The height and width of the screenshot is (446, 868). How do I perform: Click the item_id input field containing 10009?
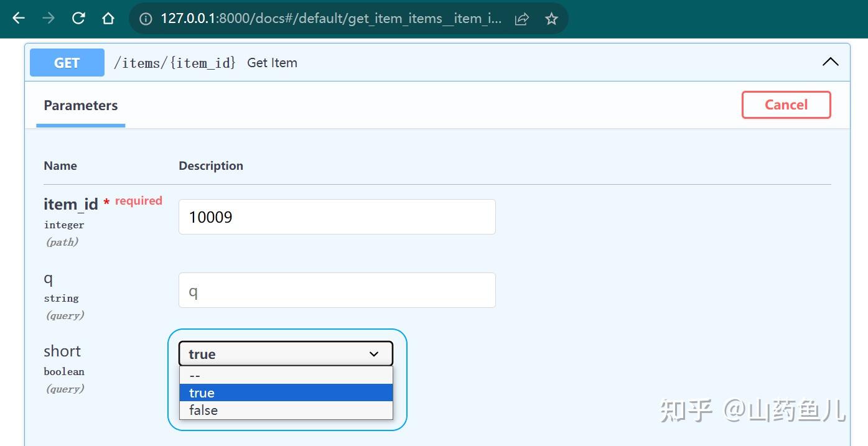[337, 216]
